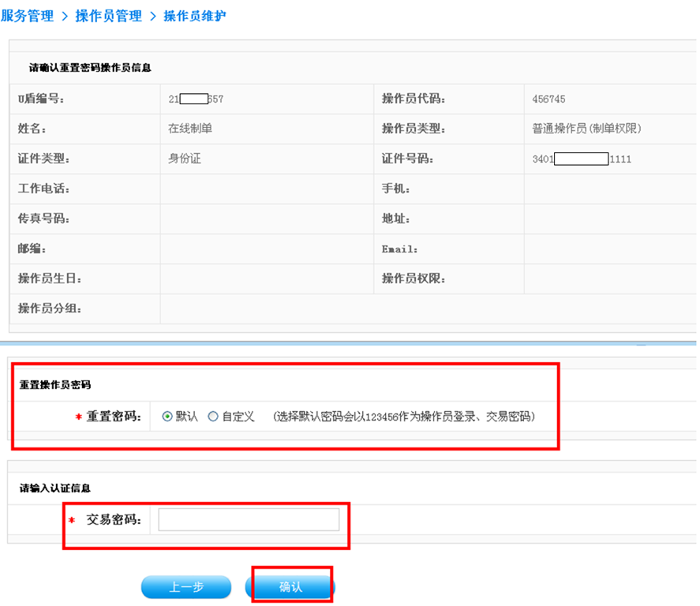Click the 请输入认证信息 section heading
700x606 pixels.
click(x=55, y=488)
